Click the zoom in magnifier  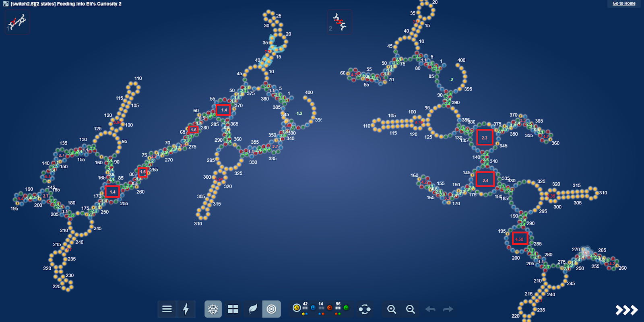[x=391, y=309]
